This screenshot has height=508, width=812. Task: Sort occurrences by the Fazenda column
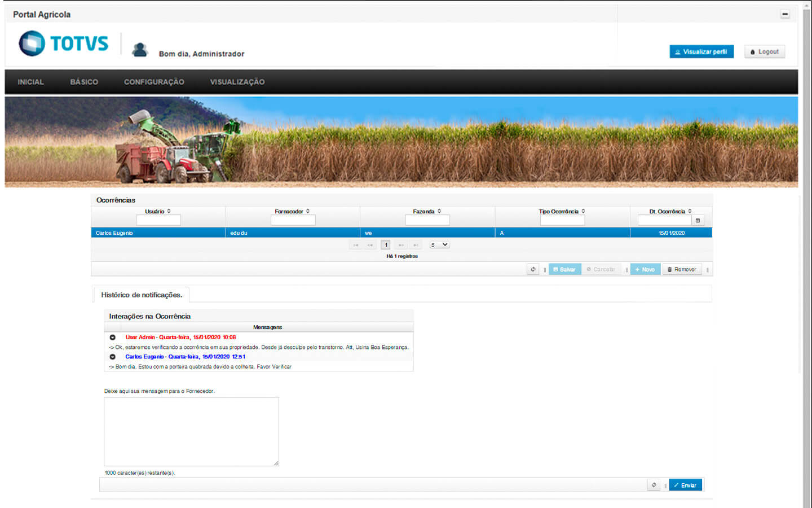click(x=427, y=211)
